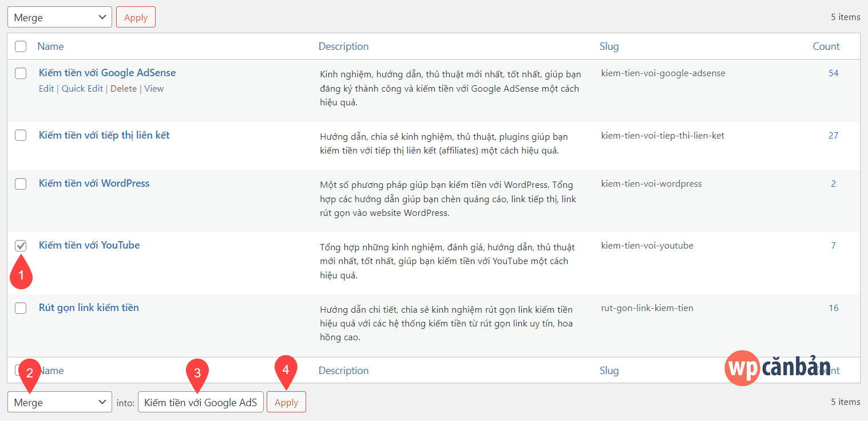
Task: Select slug text kiem-tien-voi-youtube
Action: point(647,245)
